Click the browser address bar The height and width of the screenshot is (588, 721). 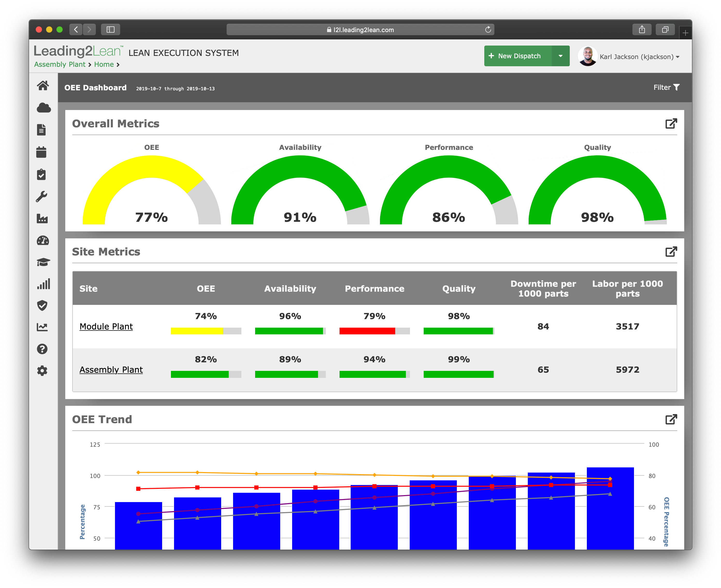[360, 30]
